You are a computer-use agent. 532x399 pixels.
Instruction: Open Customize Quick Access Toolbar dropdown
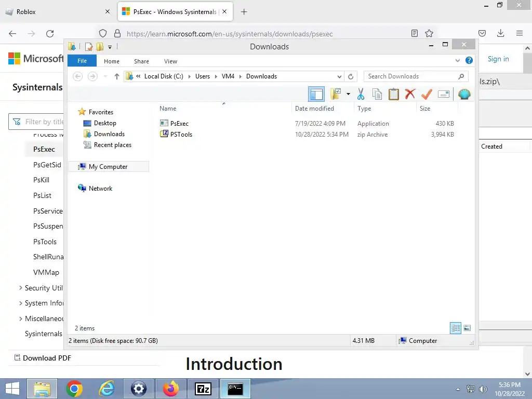tap(110, 47)
